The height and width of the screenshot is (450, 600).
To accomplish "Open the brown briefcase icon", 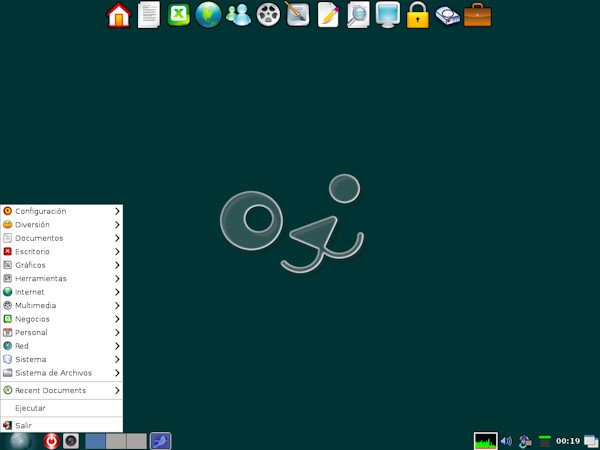I will pos(478,15).
